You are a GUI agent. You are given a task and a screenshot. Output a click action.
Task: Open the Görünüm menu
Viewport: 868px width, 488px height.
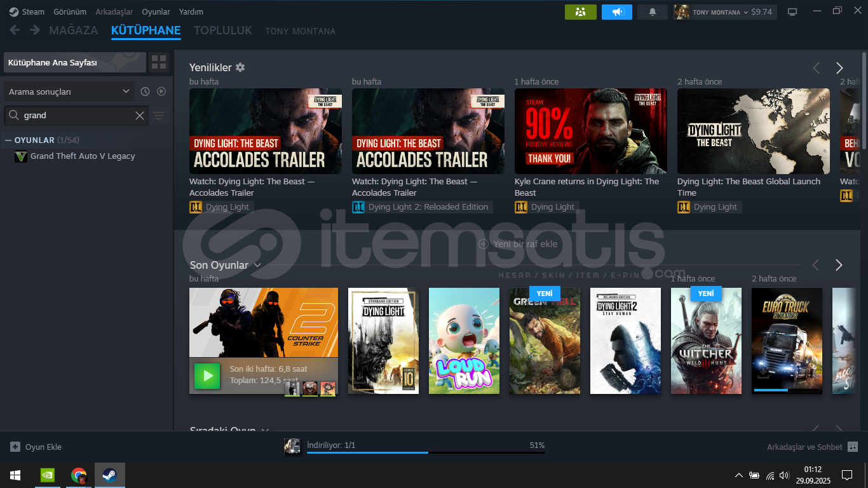click(70, 11)
